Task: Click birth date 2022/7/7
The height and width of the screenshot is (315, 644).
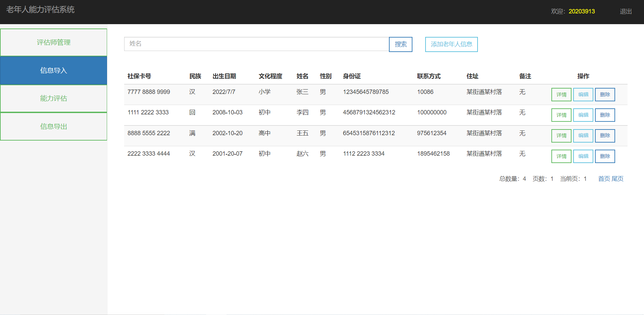Action: pos(224,92)
